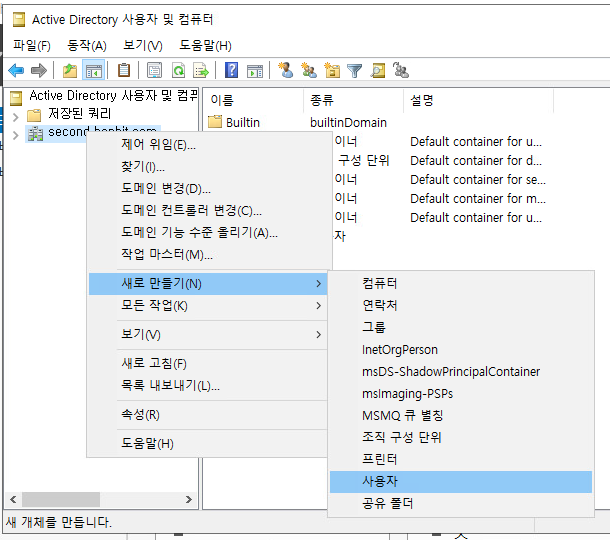Select msDS-ShadowPrincipalContainer in submenu

[461, 372]
